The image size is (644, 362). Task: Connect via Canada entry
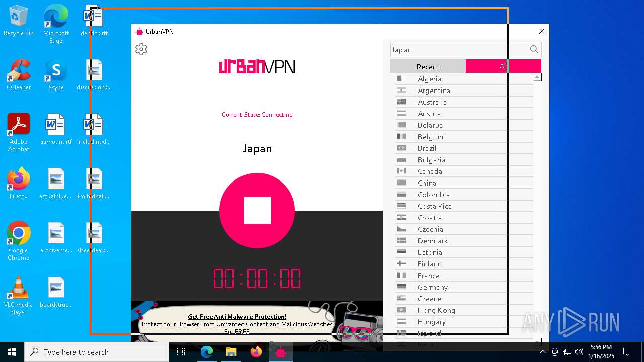click(x=464, y=171)
